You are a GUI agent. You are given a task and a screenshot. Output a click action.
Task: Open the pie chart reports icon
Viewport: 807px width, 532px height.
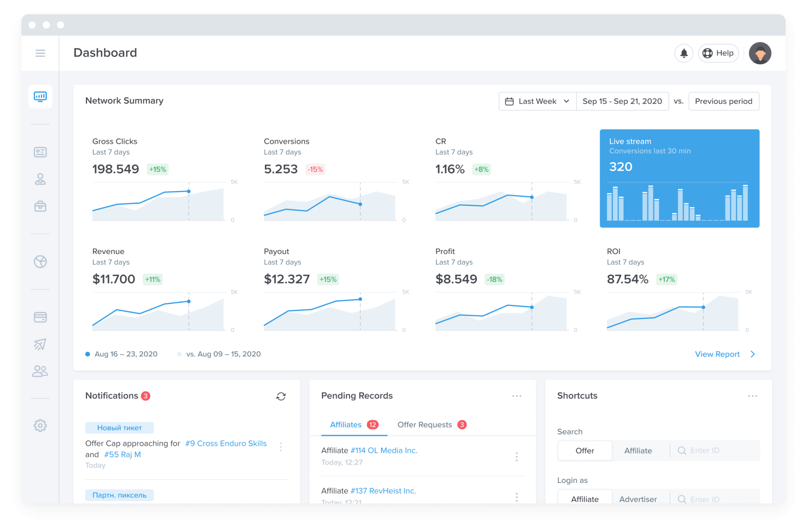tap(40, 262)
